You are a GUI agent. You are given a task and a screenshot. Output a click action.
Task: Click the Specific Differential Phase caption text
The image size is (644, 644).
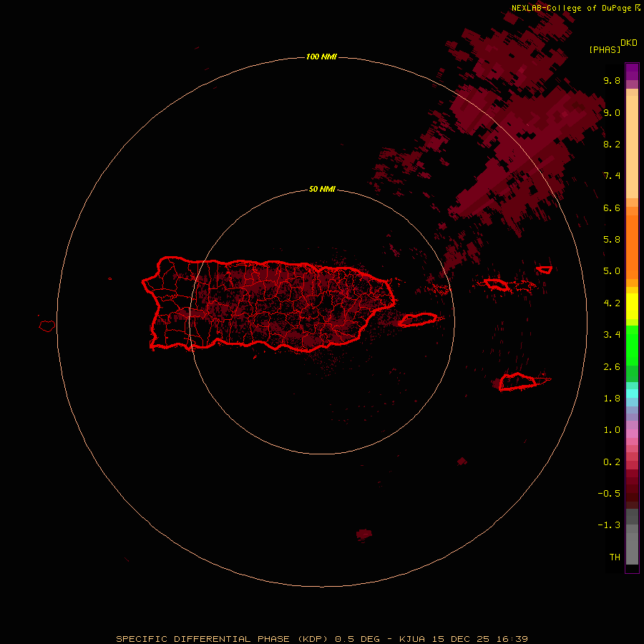pyautogui.click(x=321, y=639)
